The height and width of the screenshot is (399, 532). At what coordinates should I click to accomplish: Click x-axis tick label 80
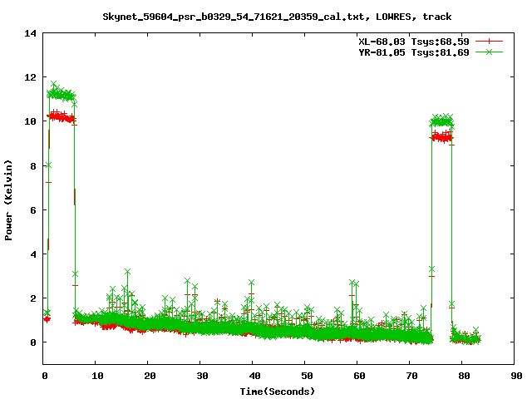click(464, 376)
